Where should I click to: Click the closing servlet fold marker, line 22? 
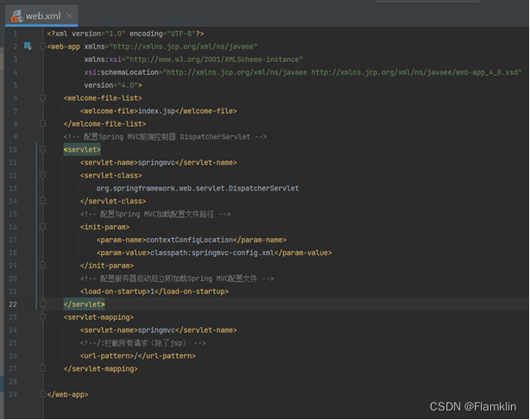42,304
